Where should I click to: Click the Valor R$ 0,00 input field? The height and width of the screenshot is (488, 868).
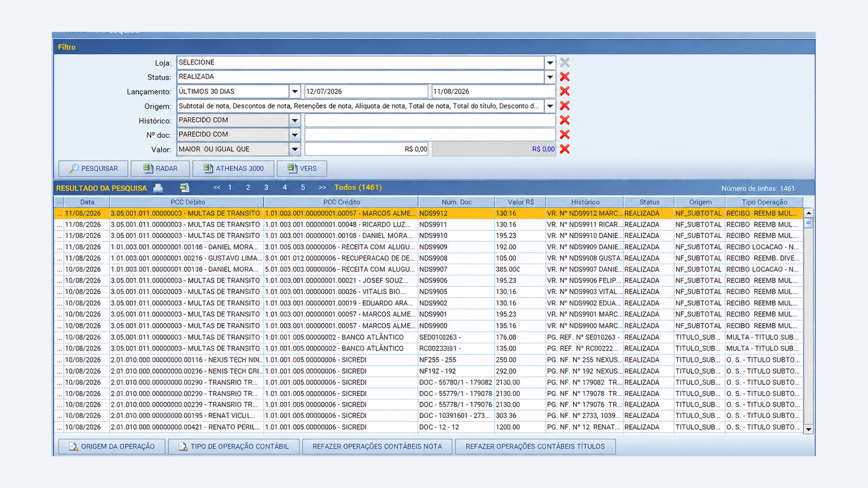click(x=366, y=149)
